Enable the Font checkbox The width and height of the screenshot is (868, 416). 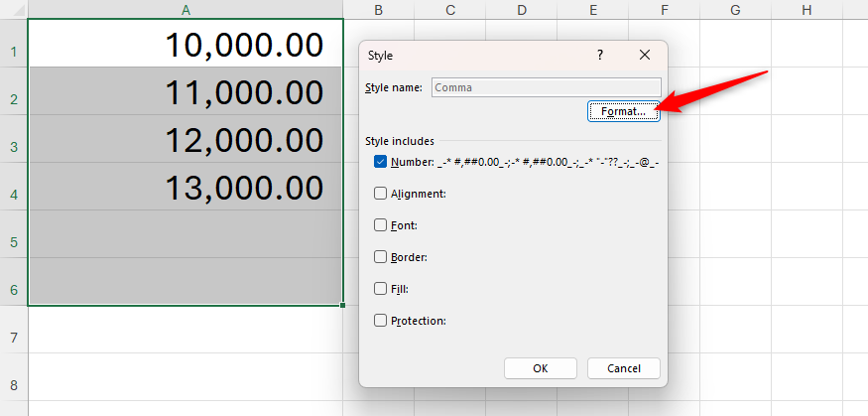pyautogui.click(x=381, y=225)
